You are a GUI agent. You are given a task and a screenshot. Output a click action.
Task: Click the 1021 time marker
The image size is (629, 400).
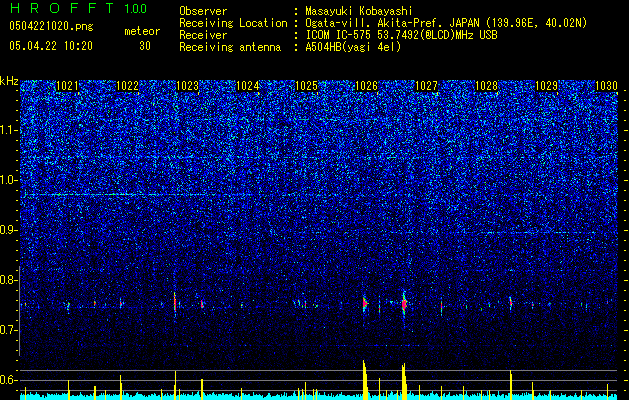point(67,86)
